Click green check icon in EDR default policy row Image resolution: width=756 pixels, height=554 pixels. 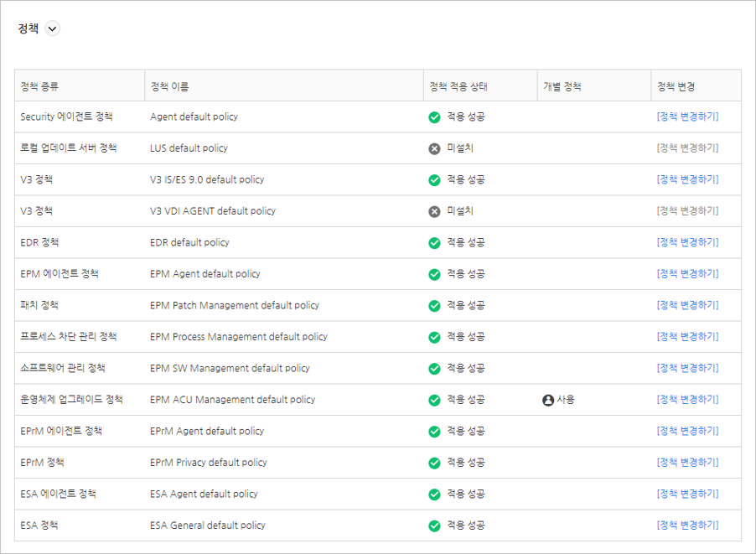pyautogui.click(x=434, y=243)
